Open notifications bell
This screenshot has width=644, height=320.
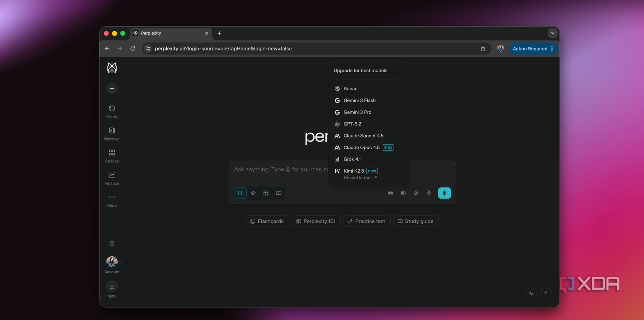[112, 243]
